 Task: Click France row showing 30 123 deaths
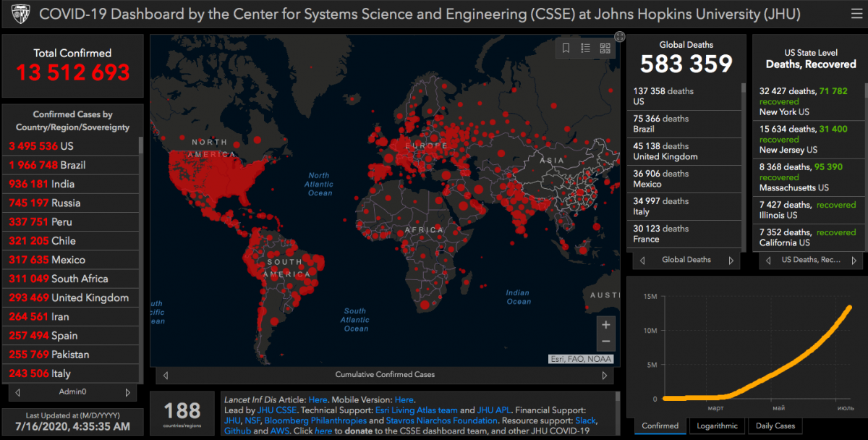pos(684,234)
